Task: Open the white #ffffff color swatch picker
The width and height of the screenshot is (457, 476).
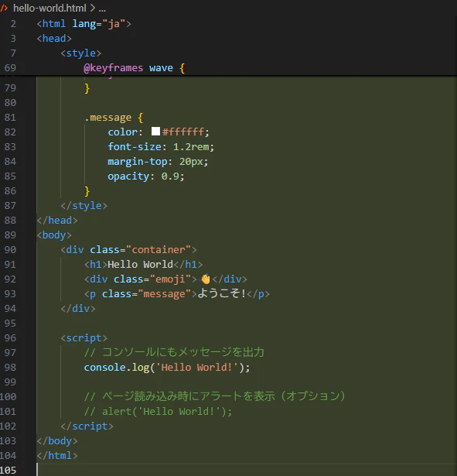Action: [x=155, y=132]
